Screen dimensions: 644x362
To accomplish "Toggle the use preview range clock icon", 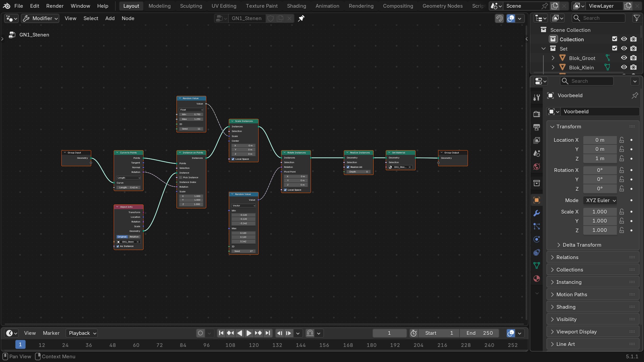I will click(414, 333).
